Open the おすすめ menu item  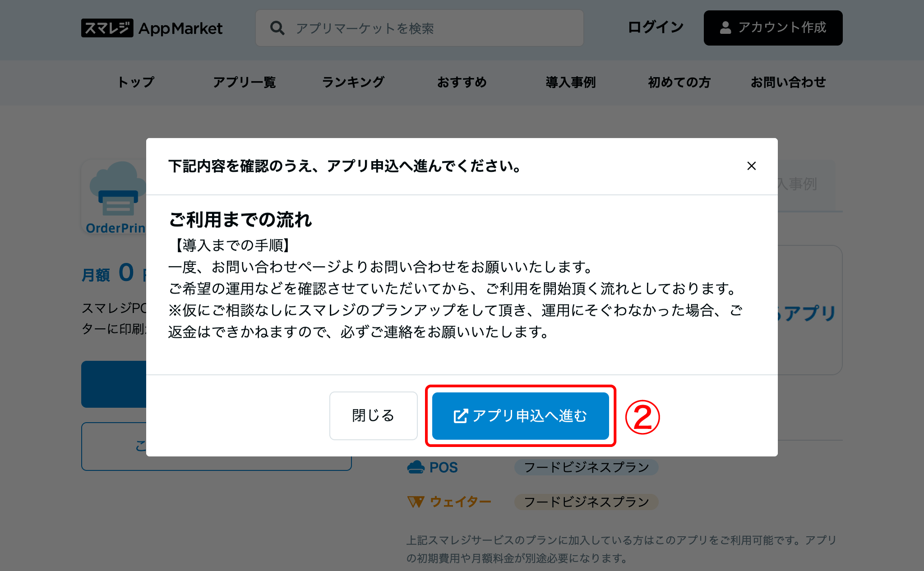point(462,82)
